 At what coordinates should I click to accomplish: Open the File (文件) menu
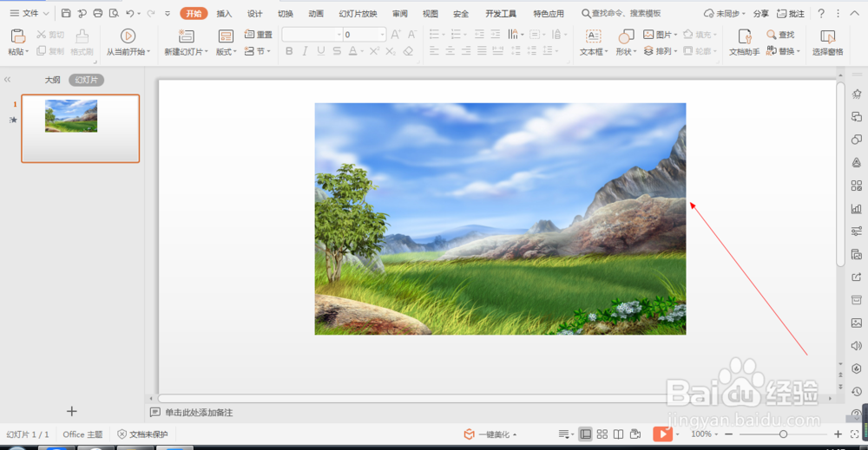point(30,13)
